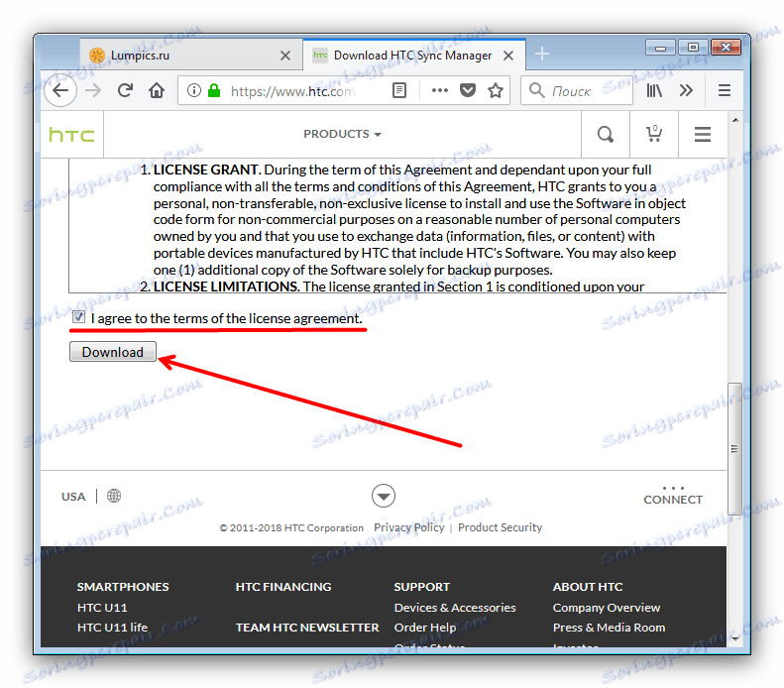Viewport: 784px width, 688px height.
Task: Open the Library bookmarks icon
Action: (654, 90)
